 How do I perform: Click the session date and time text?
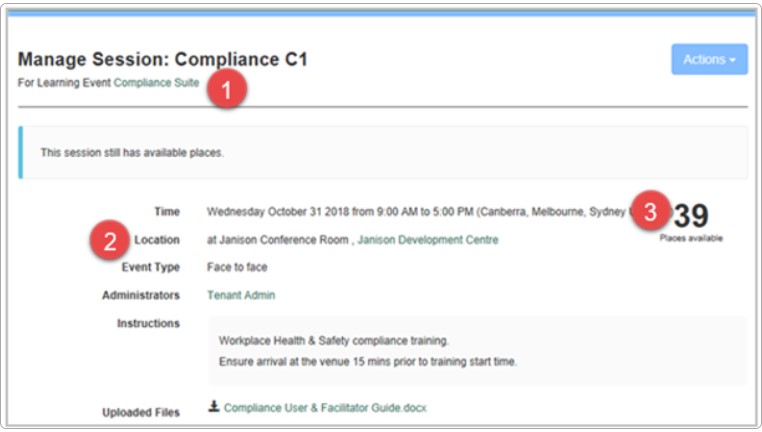point(415,212)
